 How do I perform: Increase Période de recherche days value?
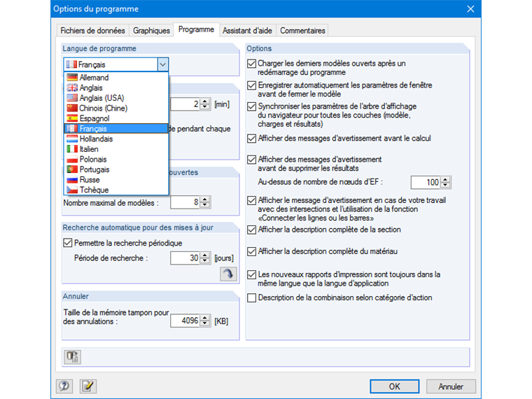point(205,255)
